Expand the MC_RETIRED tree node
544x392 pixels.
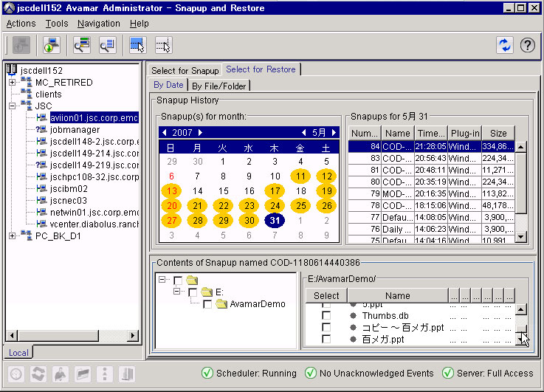[12, 82]
